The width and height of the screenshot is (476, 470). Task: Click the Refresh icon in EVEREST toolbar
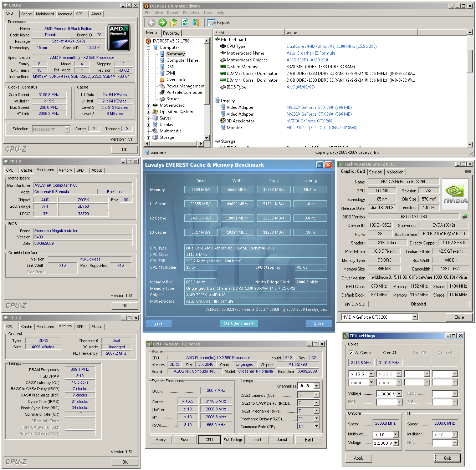185,22
